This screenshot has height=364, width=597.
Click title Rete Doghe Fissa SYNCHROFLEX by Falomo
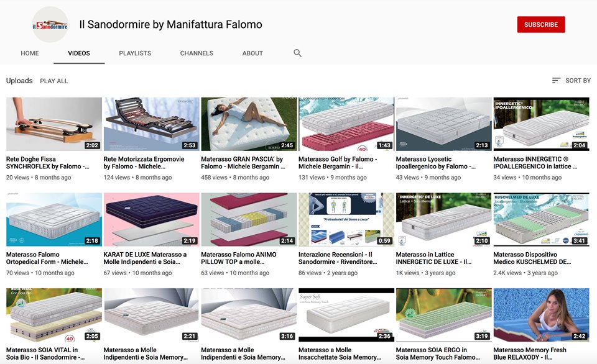point(48,163)
